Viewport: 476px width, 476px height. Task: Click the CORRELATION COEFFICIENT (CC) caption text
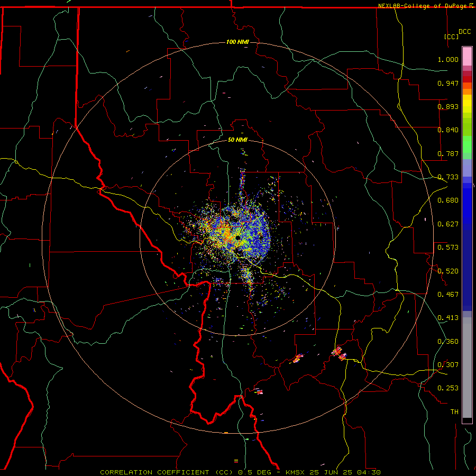[167, 472]
